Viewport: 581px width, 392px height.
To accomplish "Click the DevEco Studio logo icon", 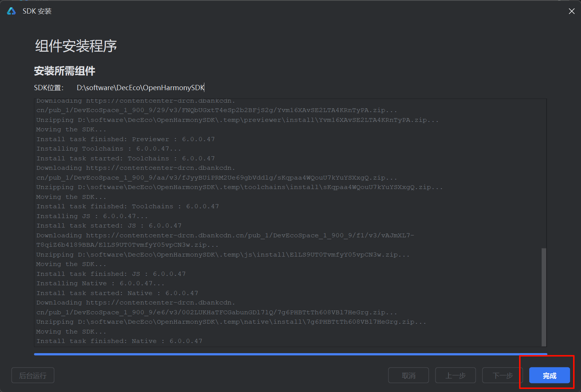I will point(11,11).
